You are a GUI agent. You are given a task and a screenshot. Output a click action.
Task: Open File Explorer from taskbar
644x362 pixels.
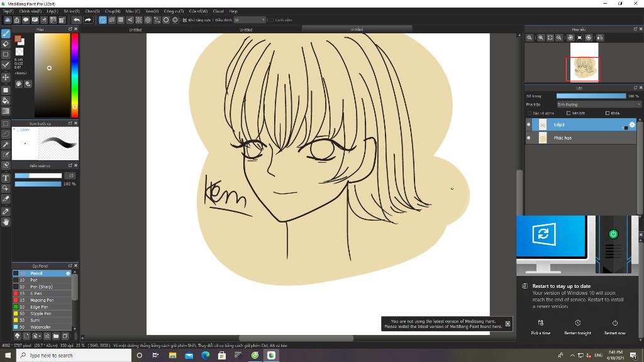172,356
